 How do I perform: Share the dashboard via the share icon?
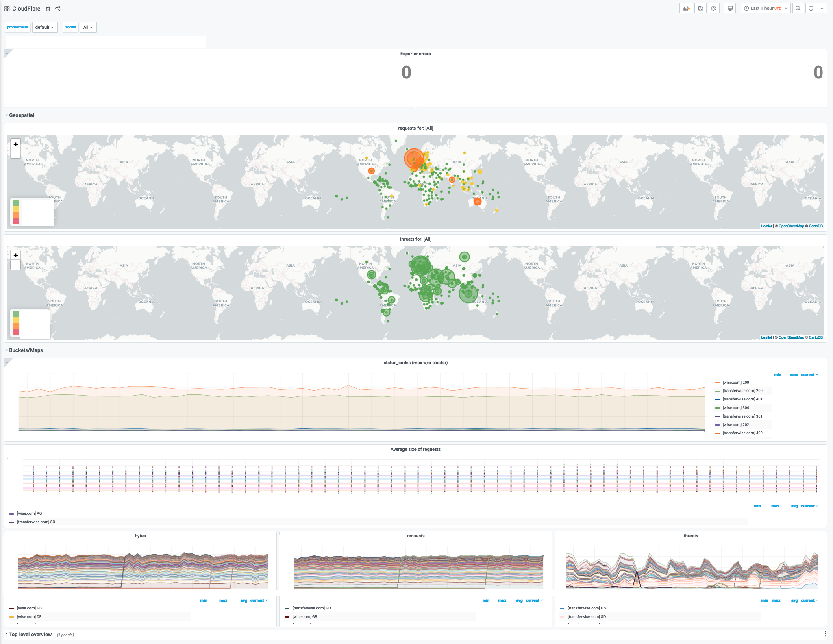[x=58, y=8]
